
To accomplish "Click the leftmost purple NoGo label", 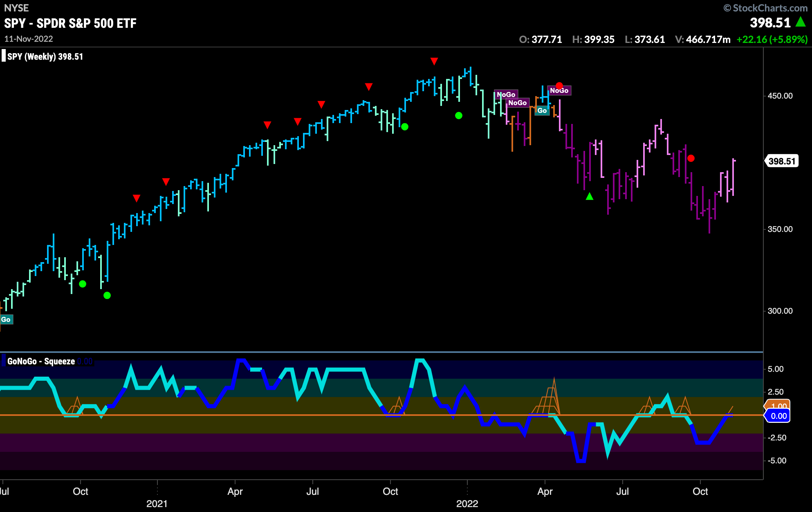I will (506, 94).
